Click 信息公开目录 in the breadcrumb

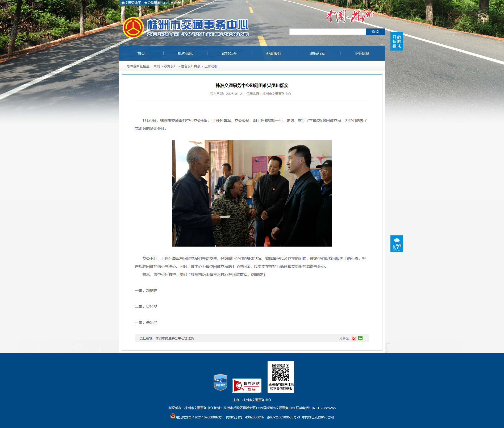191,66
